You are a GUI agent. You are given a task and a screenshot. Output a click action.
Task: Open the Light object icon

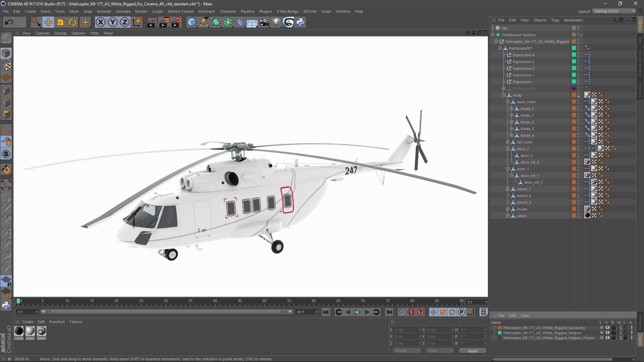pyautogui.click(x=276, y=22)
